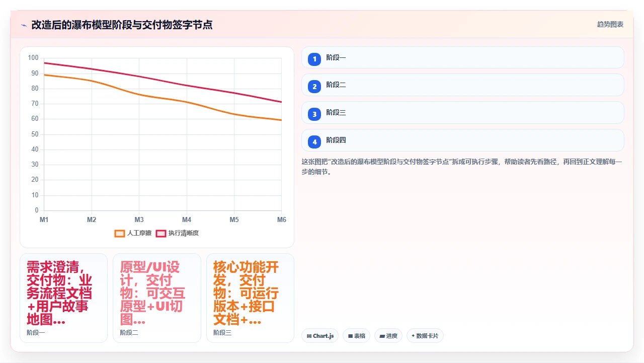The width and height of the screenshot is (644, 363).
Task: Click the description paragraph under the steps
Action: 462,167
